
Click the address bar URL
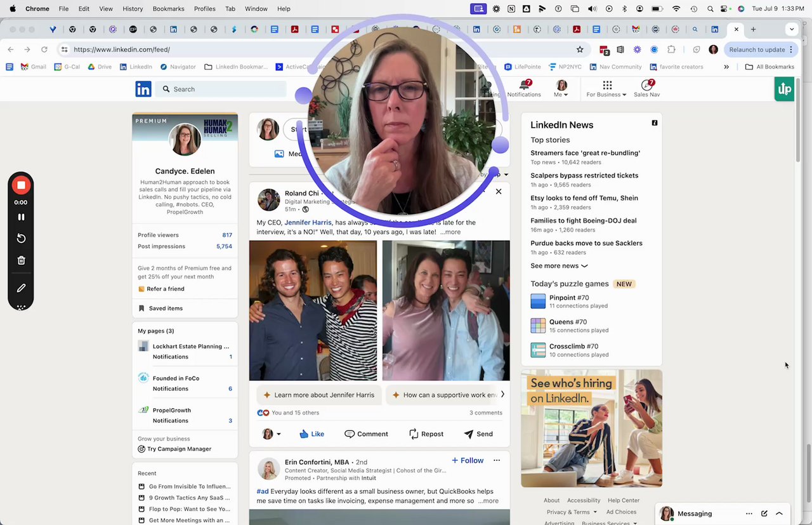[122, 50]
